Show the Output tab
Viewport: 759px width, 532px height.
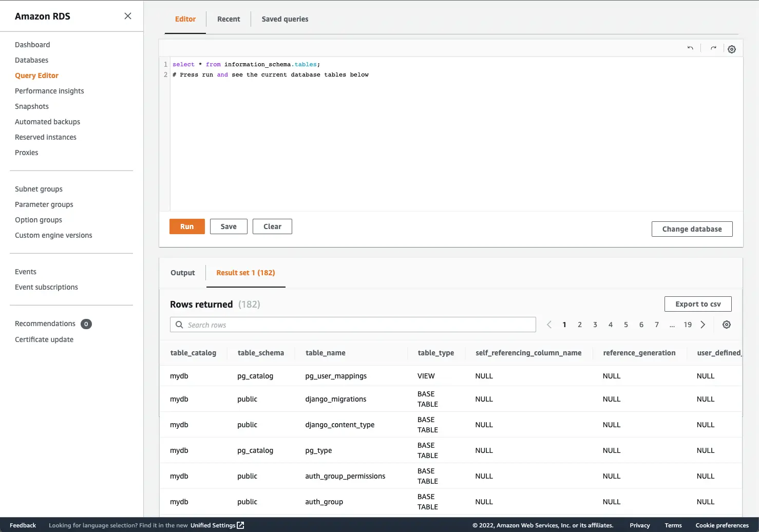pos(183,273)
